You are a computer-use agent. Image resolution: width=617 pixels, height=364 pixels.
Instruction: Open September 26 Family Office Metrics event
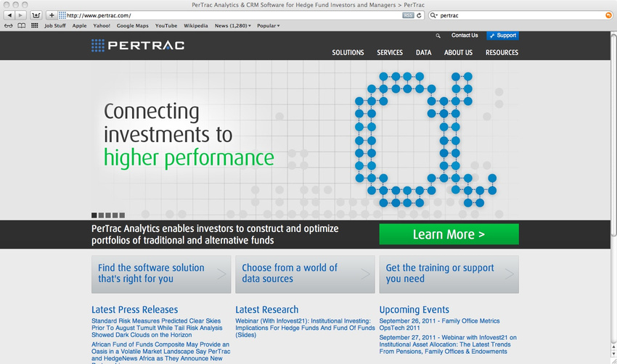(440, 324)
